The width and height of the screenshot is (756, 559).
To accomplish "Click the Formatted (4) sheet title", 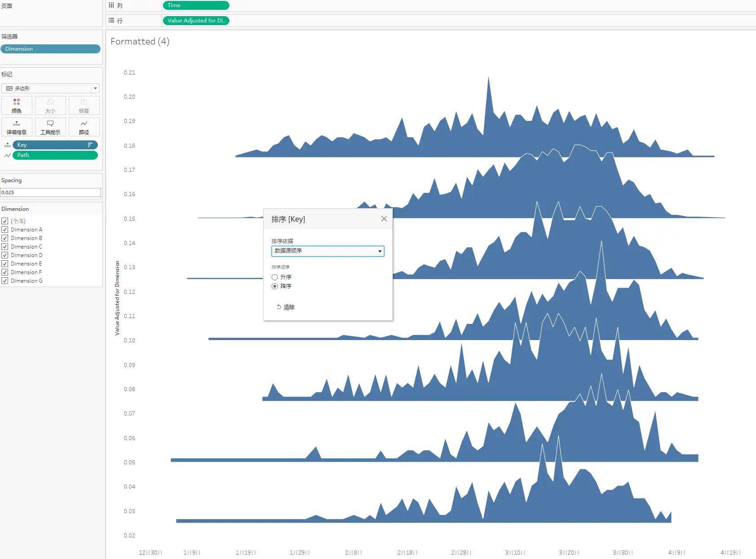I will pyautogui.click(x=140, y=41).
